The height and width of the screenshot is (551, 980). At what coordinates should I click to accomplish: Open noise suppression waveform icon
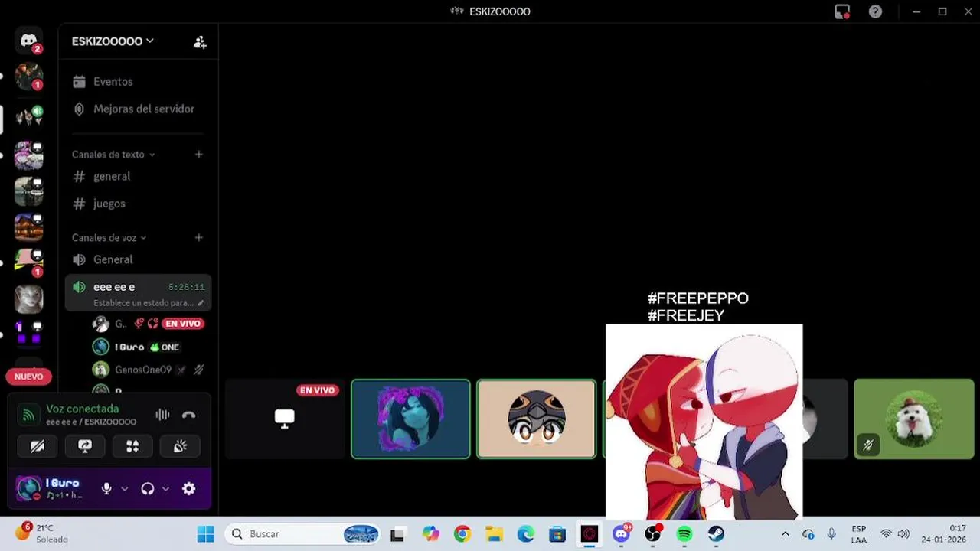162,415
